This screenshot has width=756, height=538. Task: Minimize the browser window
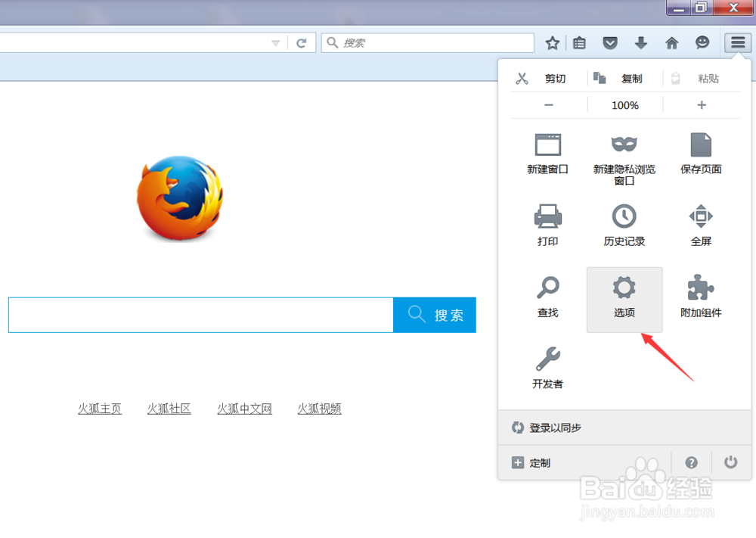[679, 8]
